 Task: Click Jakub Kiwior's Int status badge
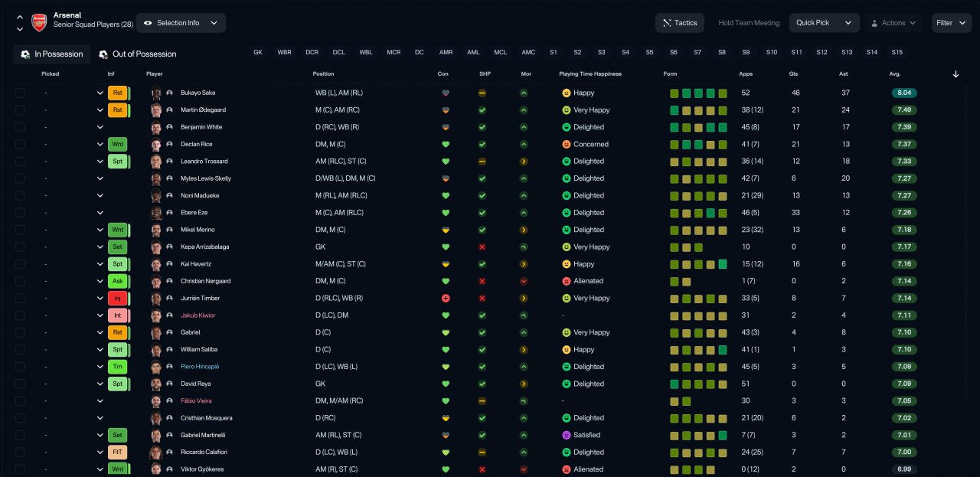[118, 315]
